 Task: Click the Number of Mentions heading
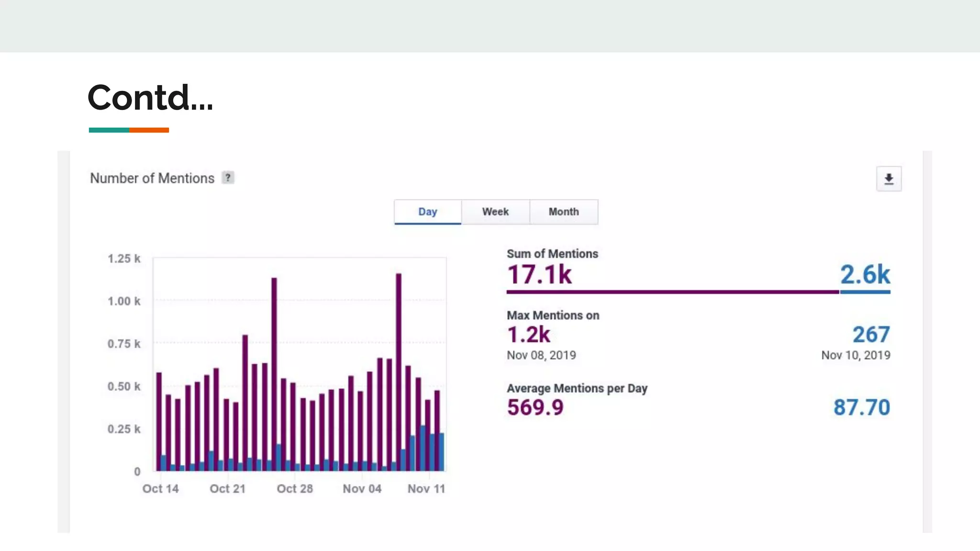click(x=152, y=178)
